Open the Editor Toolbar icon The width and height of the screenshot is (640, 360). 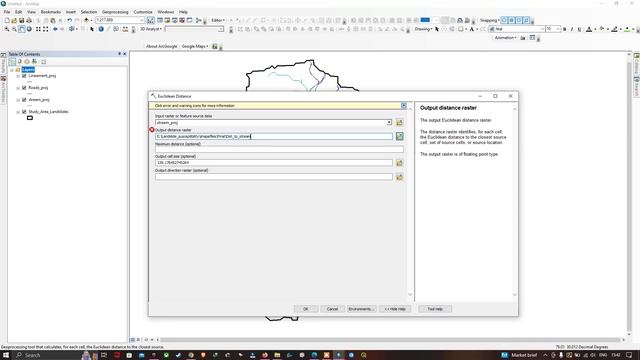151,20
